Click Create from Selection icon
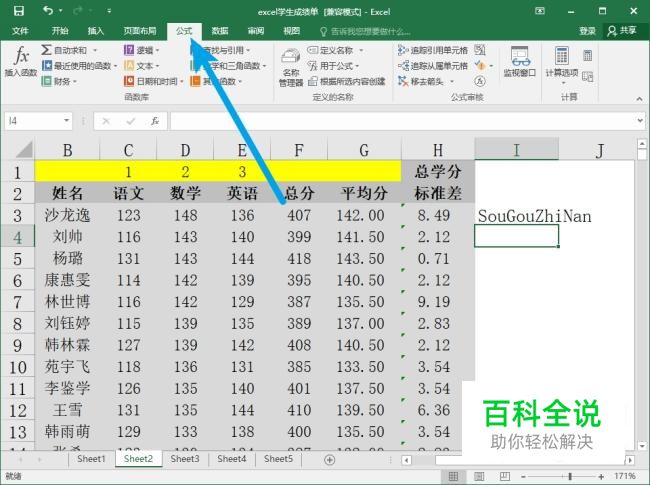 [313, 81]
